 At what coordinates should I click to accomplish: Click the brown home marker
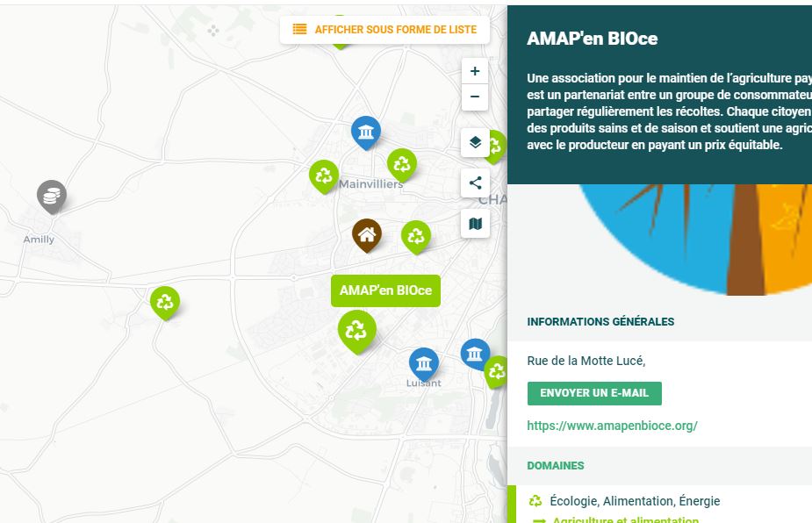click(x=367, y=233)
